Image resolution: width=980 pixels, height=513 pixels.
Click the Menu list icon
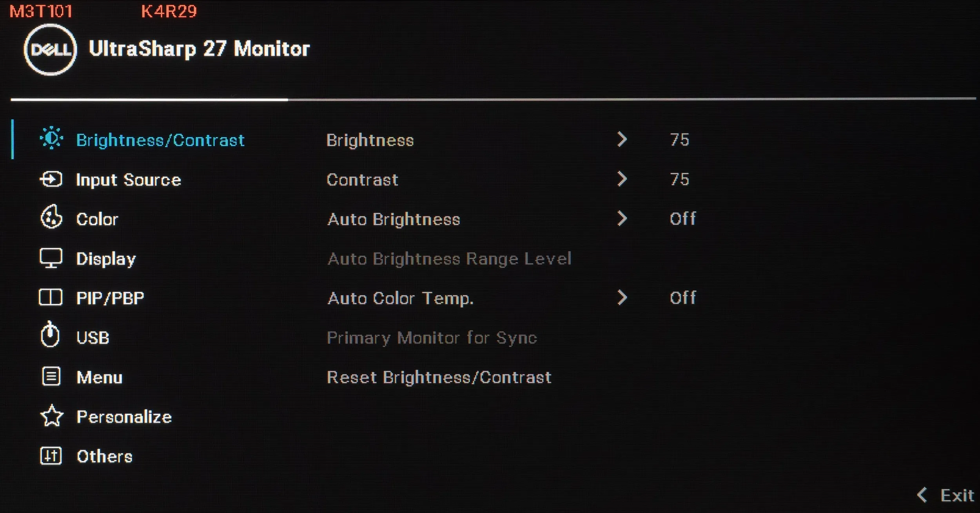tap(51, 377)
